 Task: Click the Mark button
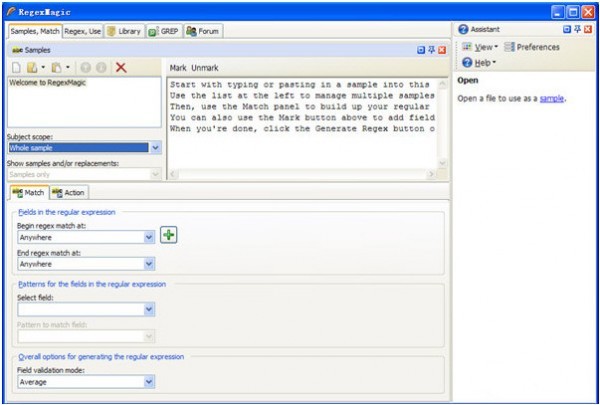(x=178, y=67)
